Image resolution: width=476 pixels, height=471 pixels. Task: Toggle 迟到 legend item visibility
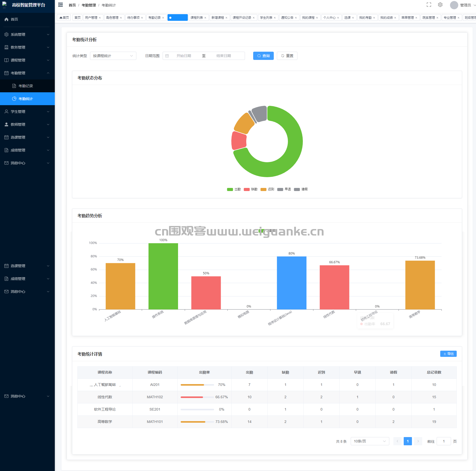point(267,189)
